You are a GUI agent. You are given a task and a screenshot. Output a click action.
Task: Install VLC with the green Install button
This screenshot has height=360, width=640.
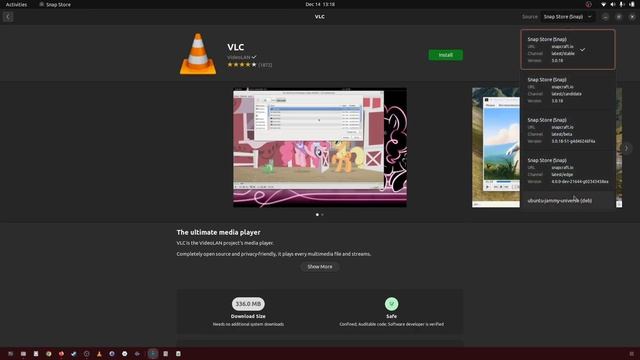tap(445, 55)
